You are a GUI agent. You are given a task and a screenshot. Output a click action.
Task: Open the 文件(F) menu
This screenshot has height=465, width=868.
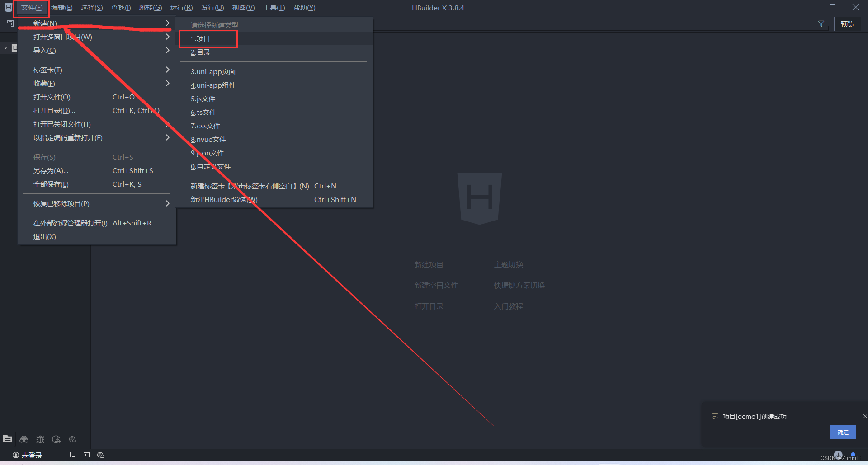click(x=32, y=8)
